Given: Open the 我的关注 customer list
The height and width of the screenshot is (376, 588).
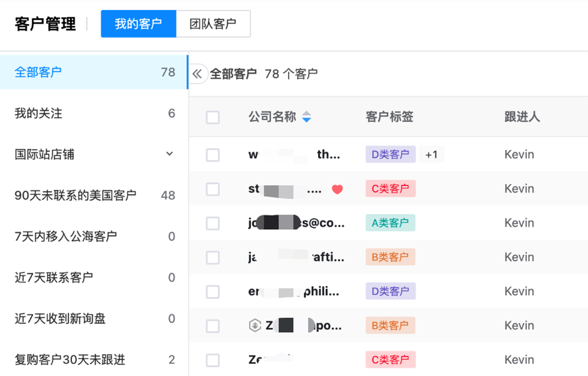Looking at the screenshot, I should (39, 113).
